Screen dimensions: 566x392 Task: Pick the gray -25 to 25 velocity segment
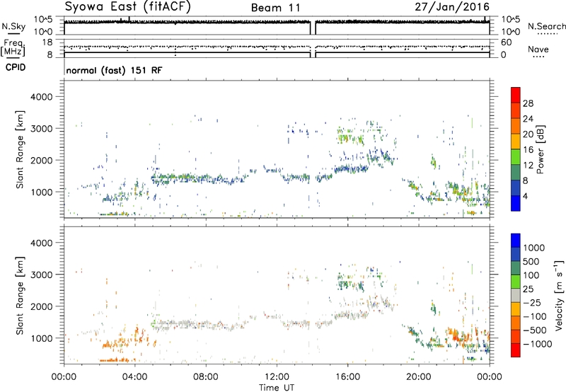click(x=516, y=295)
